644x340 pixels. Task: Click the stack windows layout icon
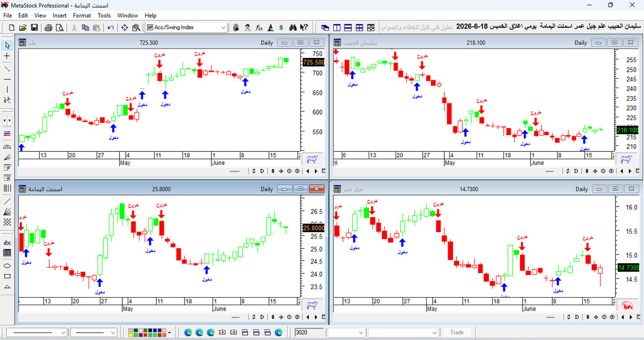coord(348,27)
